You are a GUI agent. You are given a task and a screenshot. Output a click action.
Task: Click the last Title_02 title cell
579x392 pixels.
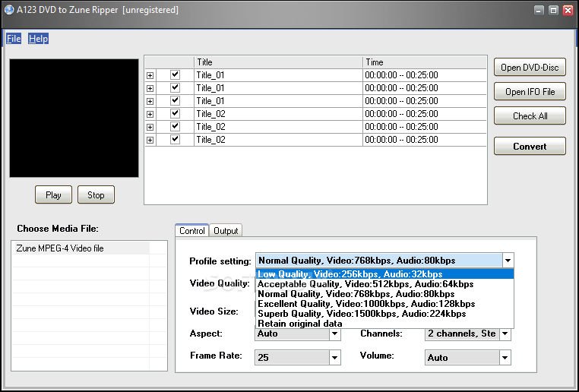pyautogui.click(x=278, y=140)
